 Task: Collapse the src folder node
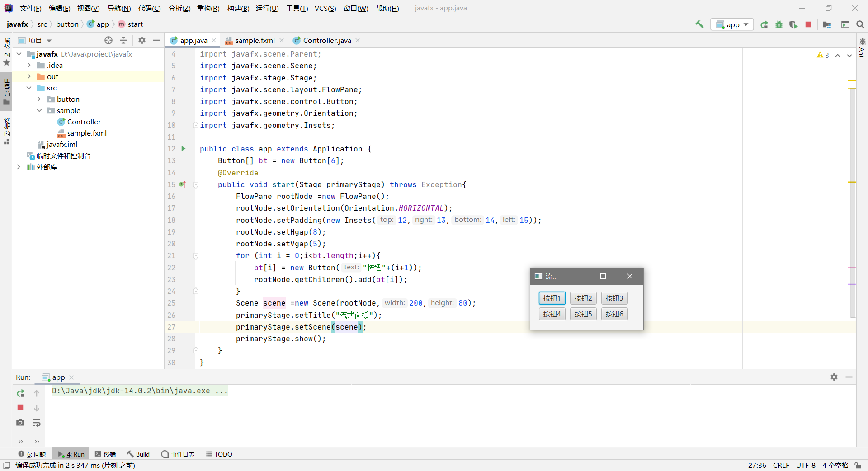pos(29,88)
